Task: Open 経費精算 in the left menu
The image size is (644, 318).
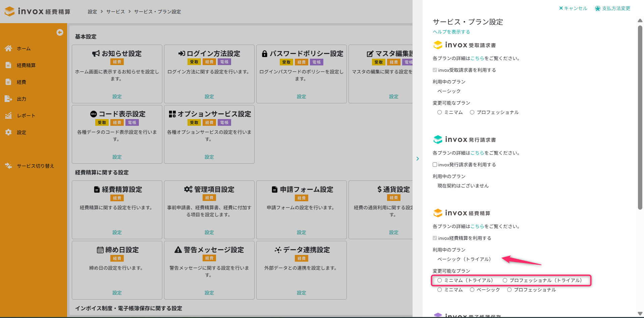Action: [26, 65]
